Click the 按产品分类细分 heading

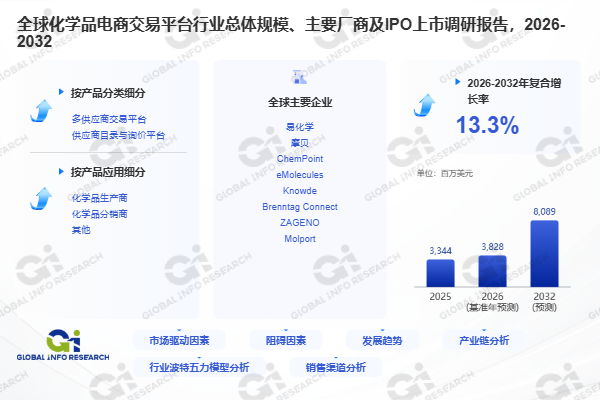coord(108,93)
